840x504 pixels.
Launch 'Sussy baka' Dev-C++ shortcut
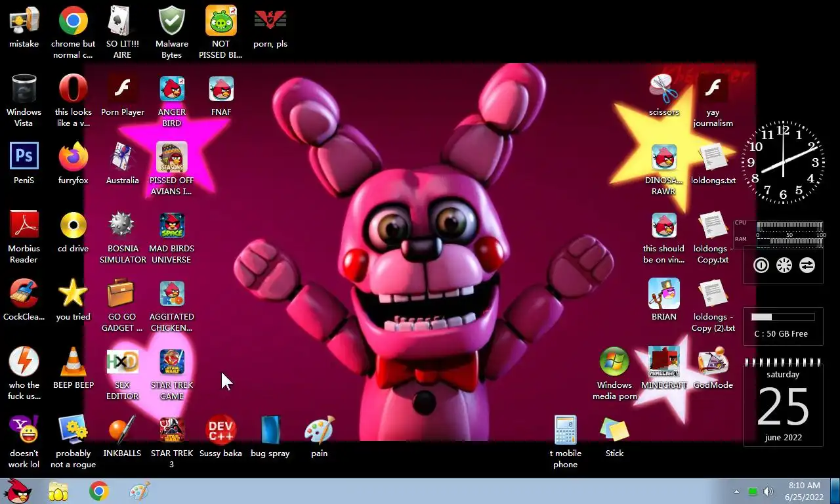pyautogui.click(x=221, y=430)
